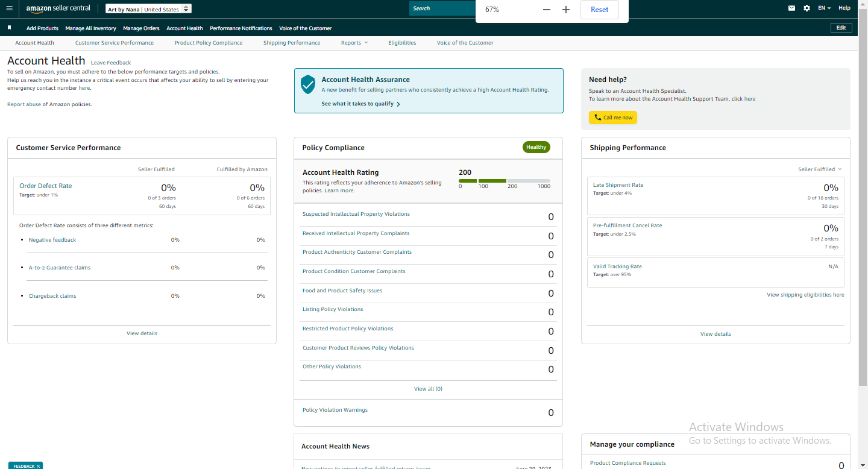Screen dimensions: 868x469
Task: Open the Product Policy Compliance tab
Action: pos(209,43)
